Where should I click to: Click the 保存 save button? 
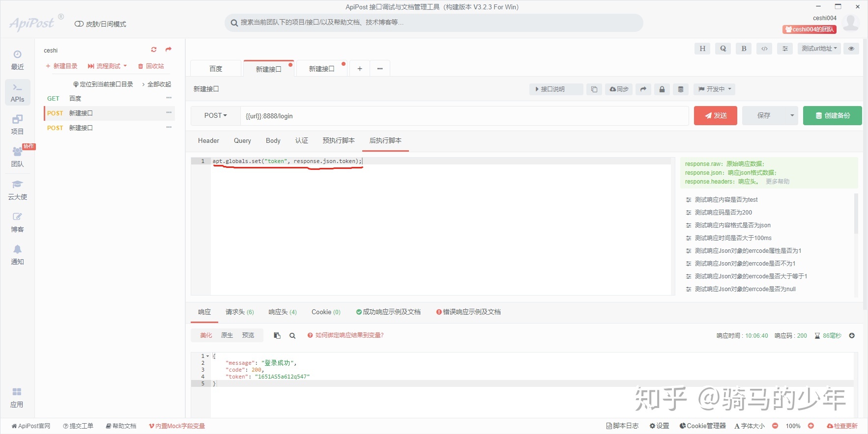point(764,116)
